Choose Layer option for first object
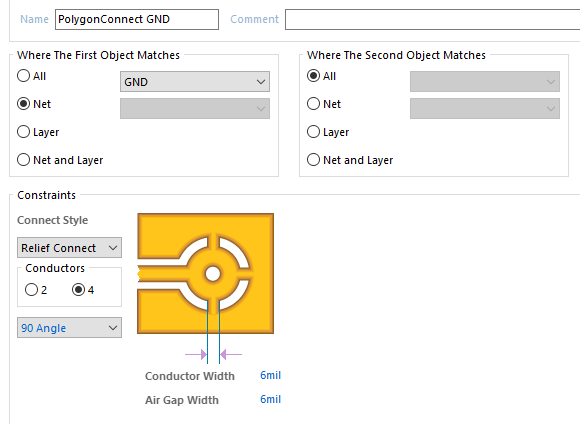The height and width of the screenshot is (424, 580). coord(38,132)
